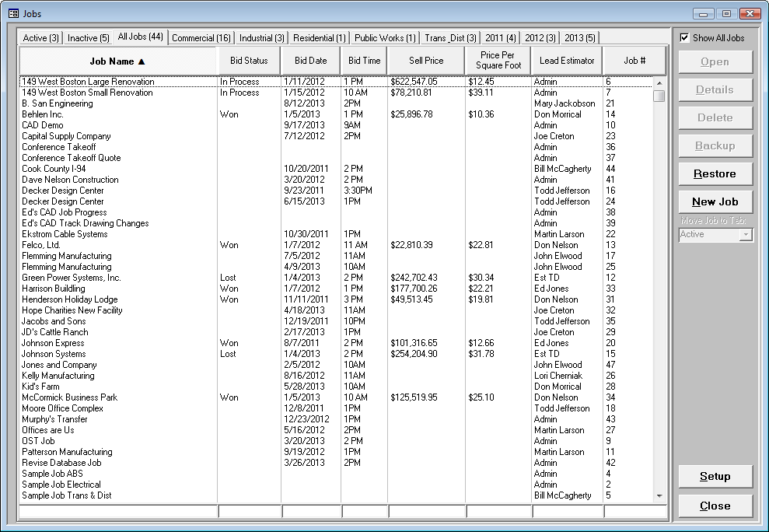Open the Industrial (3) tab

[x=262, y=38]
